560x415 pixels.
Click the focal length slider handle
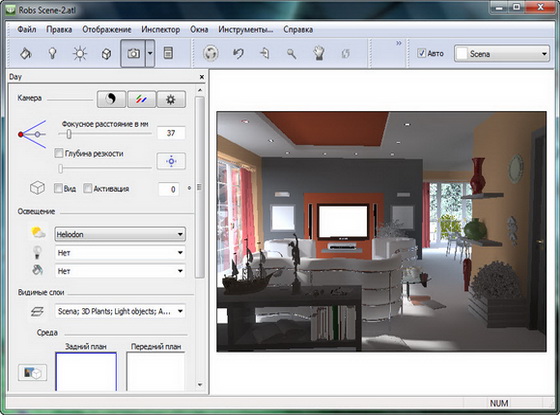69,134
